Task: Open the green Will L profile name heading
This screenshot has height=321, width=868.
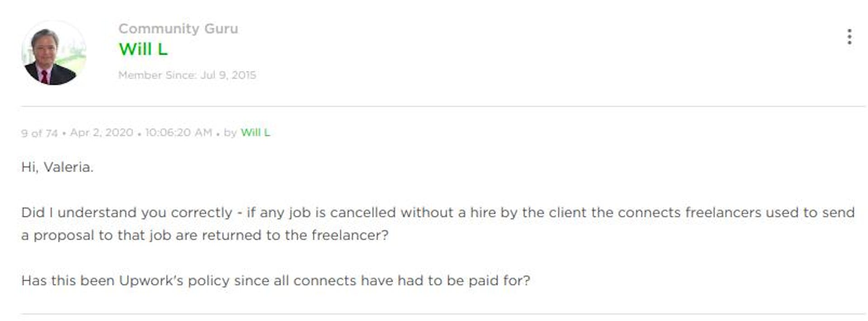Action: tap(143, 49)
